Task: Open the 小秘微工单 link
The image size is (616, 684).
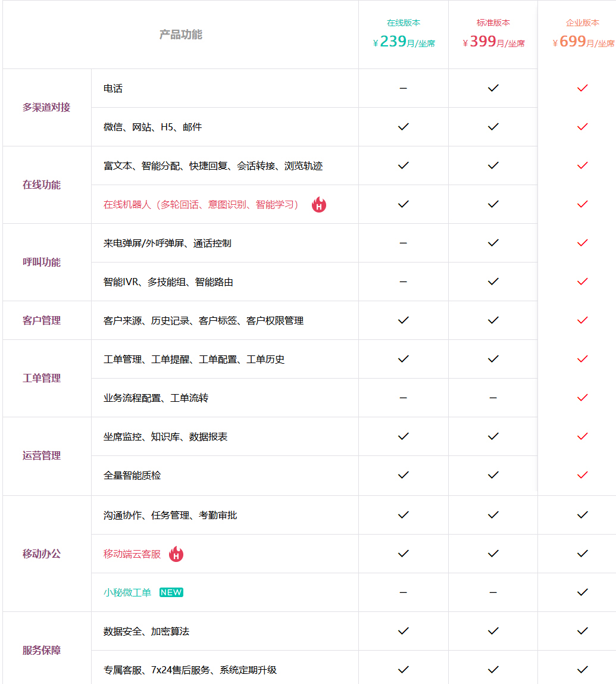Action: (127, 592)
